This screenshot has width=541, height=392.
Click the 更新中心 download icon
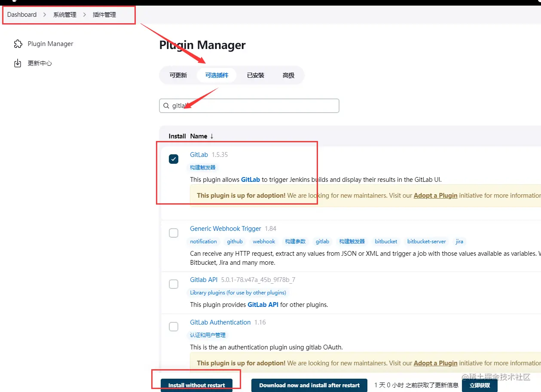18,64
